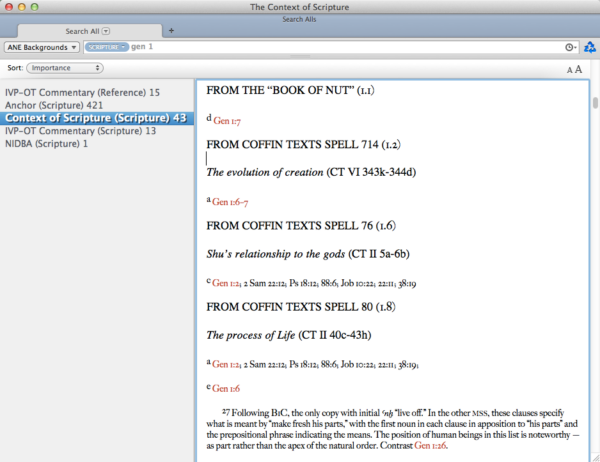Select IVP-OT Commentary (Reference) 15 result
The image size is (600, 462).
coord(82,92)
